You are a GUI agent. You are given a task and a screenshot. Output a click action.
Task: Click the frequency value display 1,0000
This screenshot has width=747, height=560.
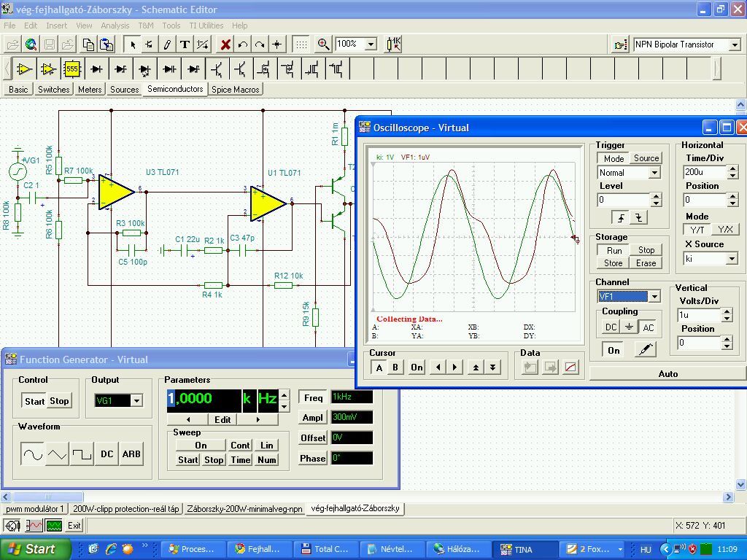pyautogui.click(x=204, y=399)
